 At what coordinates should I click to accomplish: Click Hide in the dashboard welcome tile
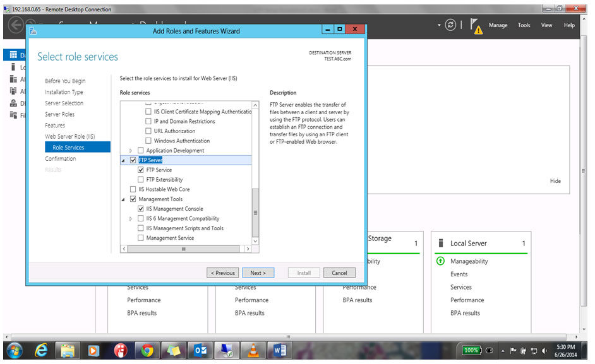555,181
